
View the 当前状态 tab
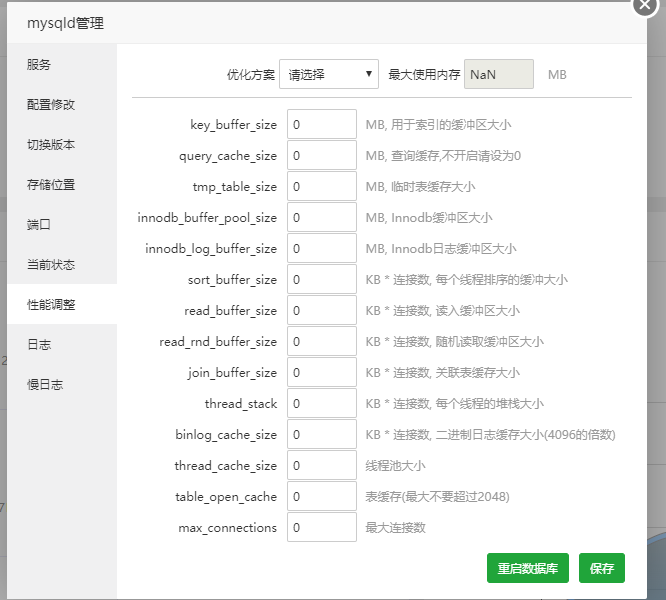(x=62, y=264)
